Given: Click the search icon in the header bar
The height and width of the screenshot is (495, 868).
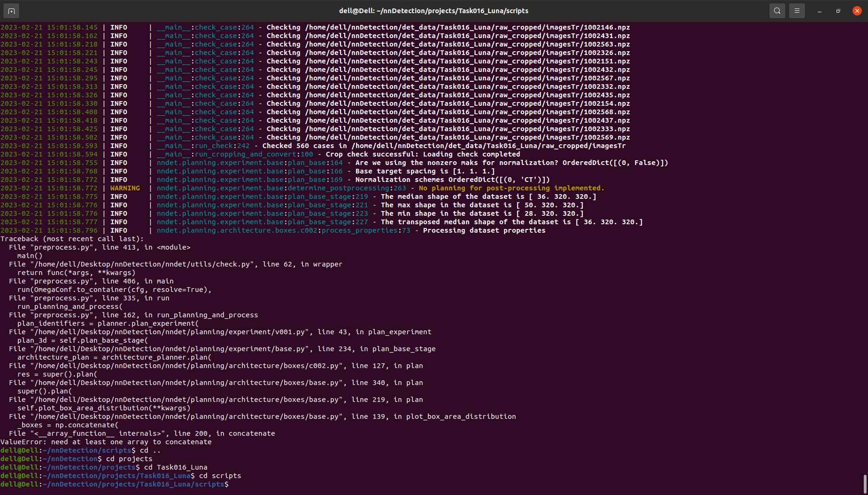Looking at the screenshot, I should pos(777,10).
